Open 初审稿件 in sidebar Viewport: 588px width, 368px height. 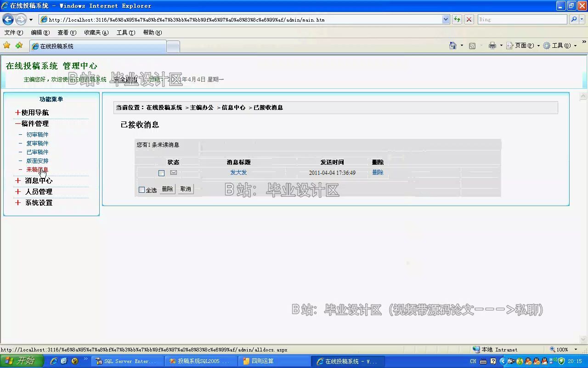point(37,135)
